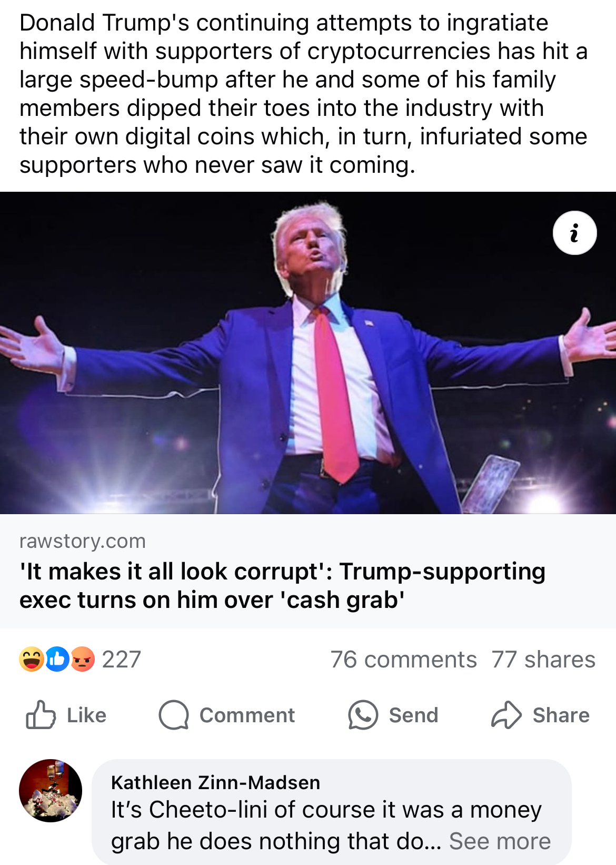Click the thumbs-up Like icon

[41, 714]
